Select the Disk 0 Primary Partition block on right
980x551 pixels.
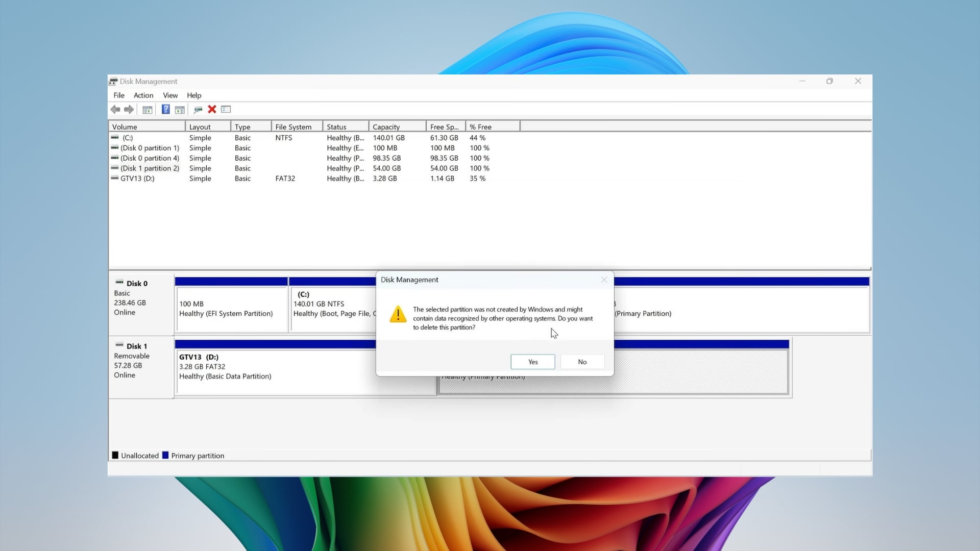742,305
